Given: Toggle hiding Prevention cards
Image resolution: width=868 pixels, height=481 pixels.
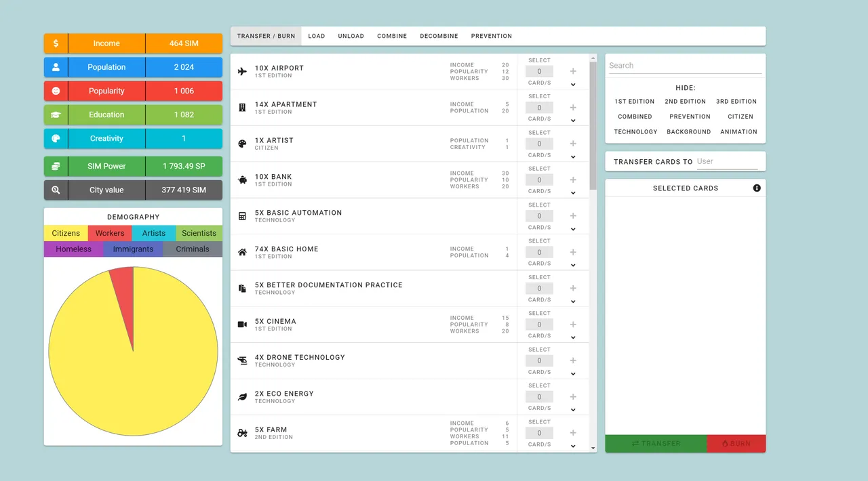Looking at the screenshot, I should coord(690,117).
